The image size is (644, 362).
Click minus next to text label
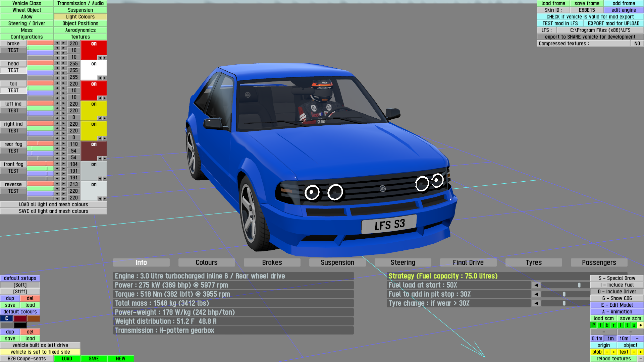634,352
